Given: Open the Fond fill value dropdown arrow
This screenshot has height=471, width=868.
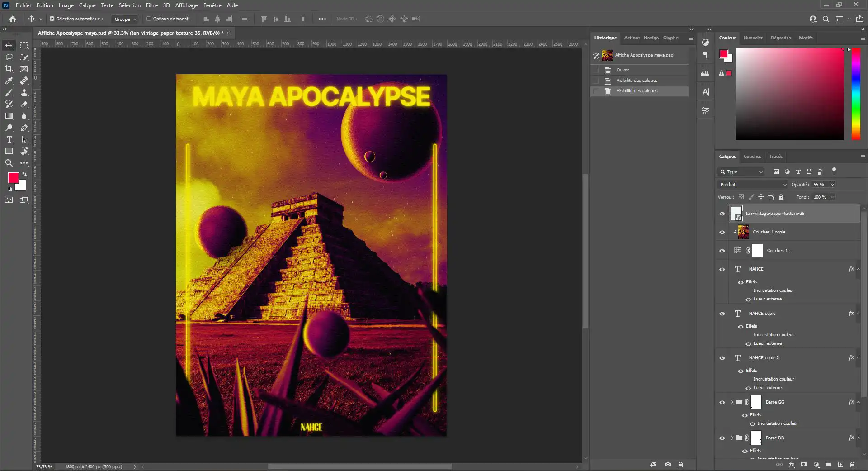Looking at the screenshot, I should (832, 197).
